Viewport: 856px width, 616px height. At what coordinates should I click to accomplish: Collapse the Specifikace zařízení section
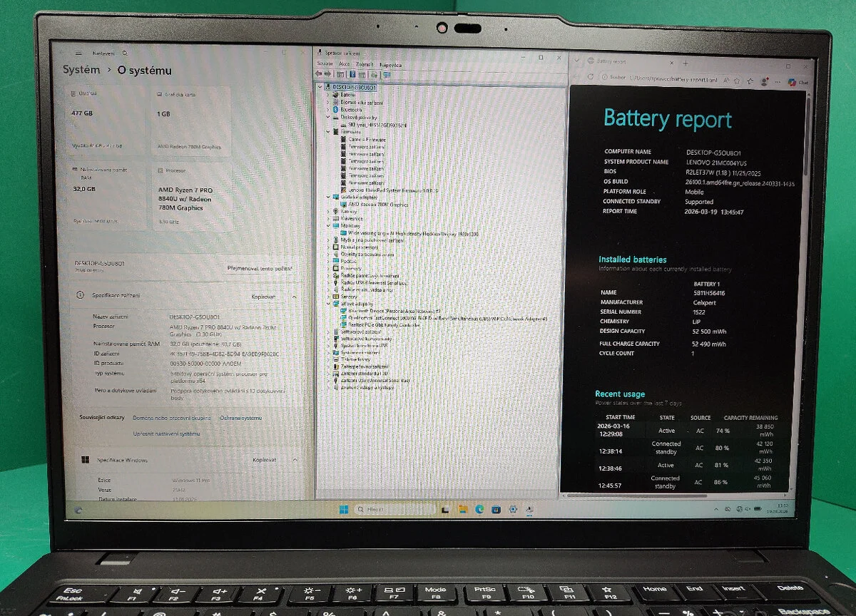[295, 297]
